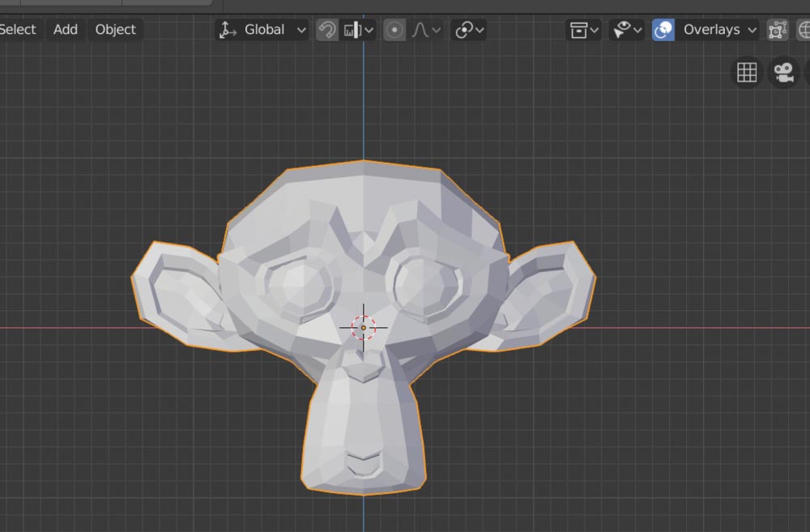810x532 pixels.
Task: Click the 3D cursor at origin
Action: pyautogui.click(x=363, y=327)
